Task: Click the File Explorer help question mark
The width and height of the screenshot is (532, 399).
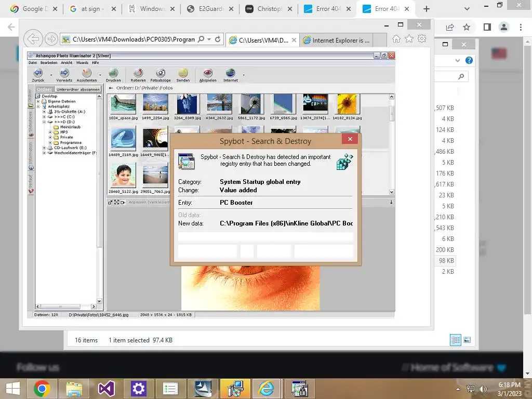Action: 469,60
